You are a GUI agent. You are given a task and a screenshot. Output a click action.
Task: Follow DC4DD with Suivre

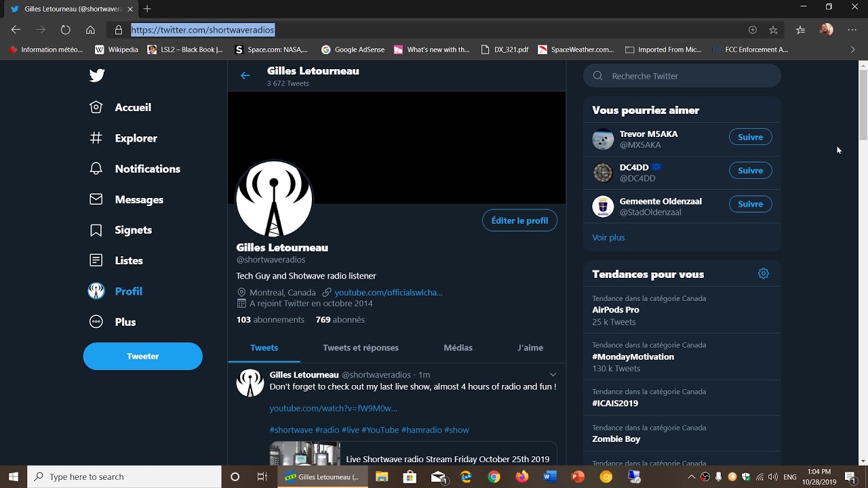click(750, 171)
